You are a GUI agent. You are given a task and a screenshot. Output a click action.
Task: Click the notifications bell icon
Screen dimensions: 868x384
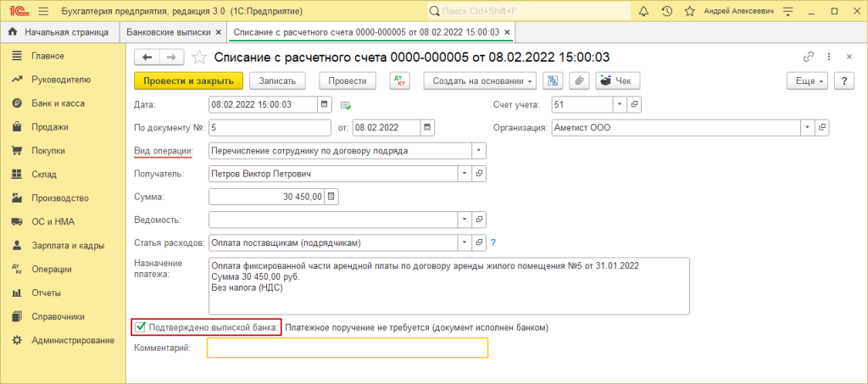click(x=644, y=11)
